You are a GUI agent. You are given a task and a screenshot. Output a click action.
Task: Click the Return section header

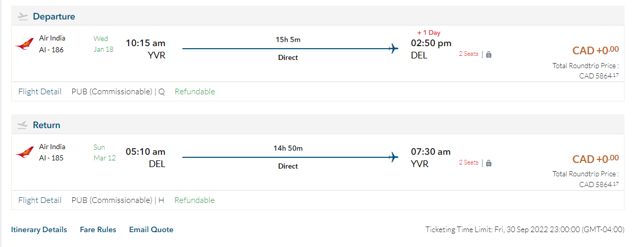pos(47,125)
